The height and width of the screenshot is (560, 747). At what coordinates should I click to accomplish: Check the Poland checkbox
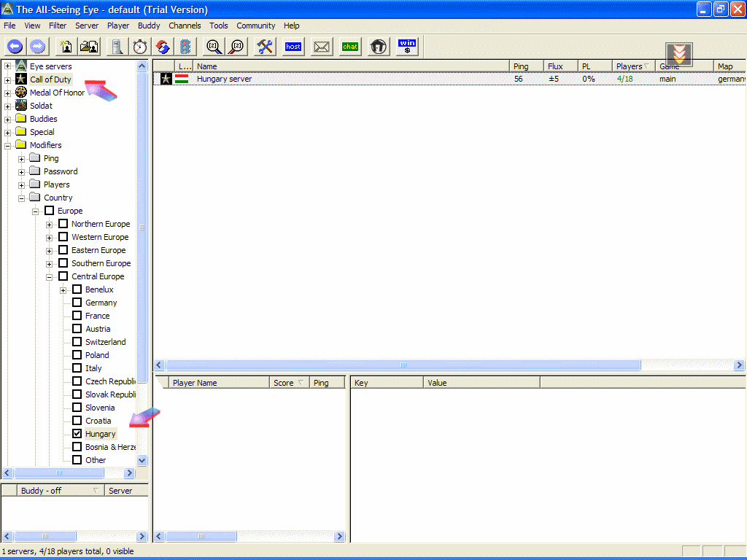(x=77, y=355)
